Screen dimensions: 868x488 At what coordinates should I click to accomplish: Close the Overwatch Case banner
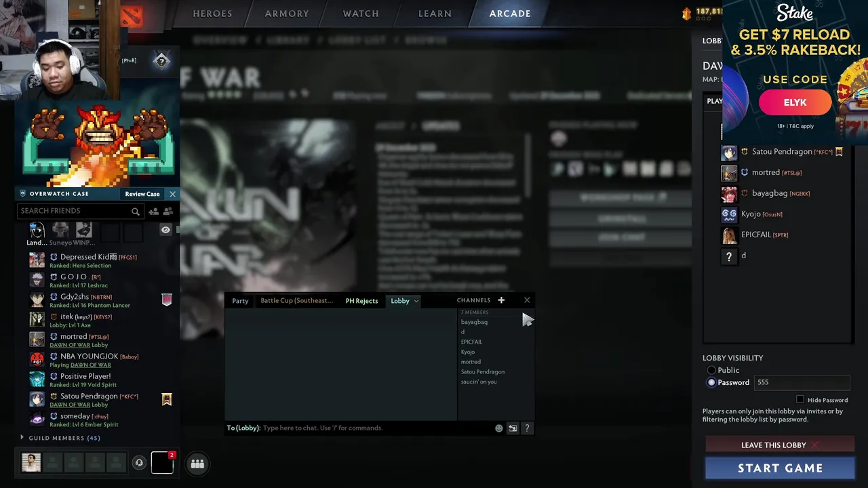[x=172, y=194]
